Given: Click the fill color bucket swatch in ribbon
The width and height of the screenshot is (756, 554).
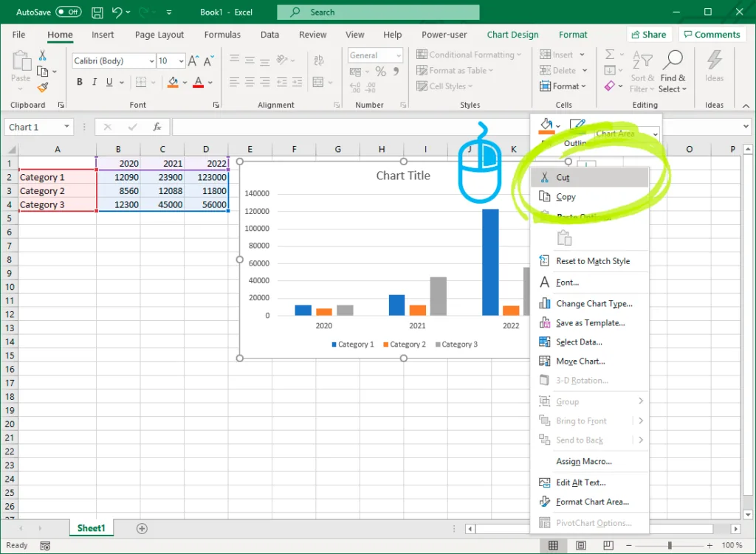Looking at the screenshot, I should pos(173,83).
